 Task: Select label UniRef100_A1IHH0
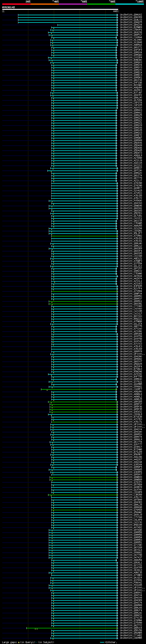[x=131, y=40]
